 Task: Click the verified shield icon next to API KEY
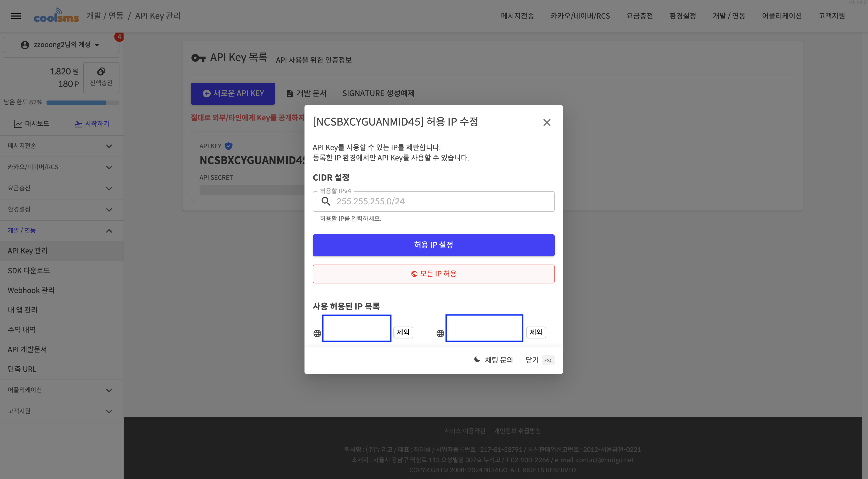click(x=229, y=146)
